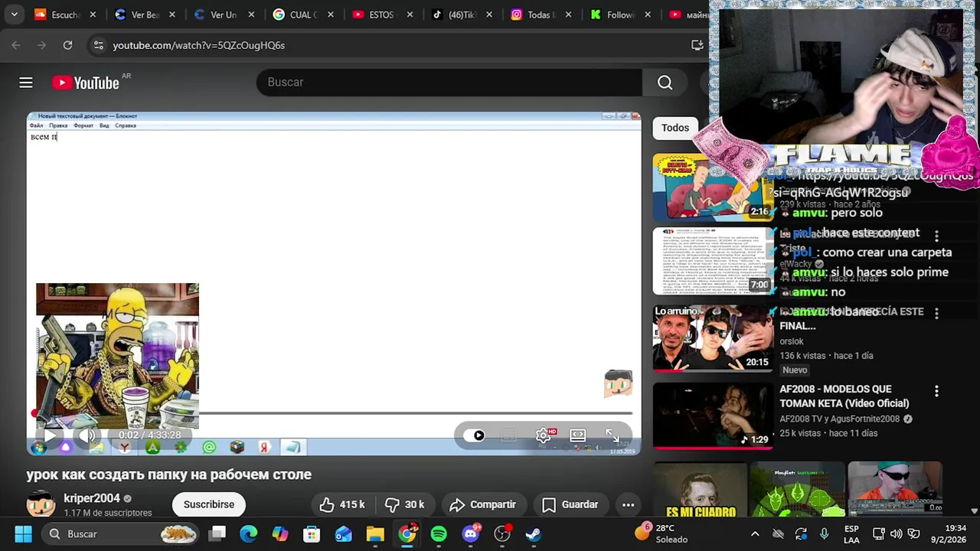This screenshot has width=980, height=551.
Task: Open options menu for orslok video
Action: click(x=936, y=313)
